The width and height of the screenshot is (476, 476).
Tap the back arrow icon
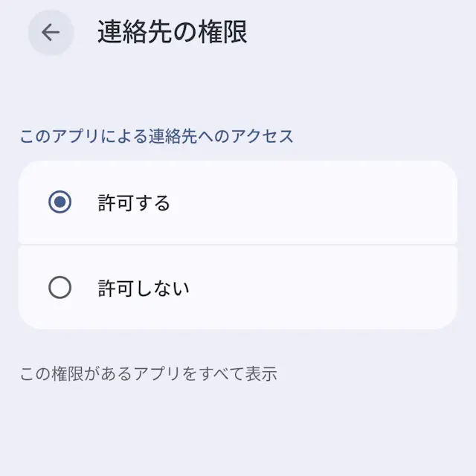(51, 32)
